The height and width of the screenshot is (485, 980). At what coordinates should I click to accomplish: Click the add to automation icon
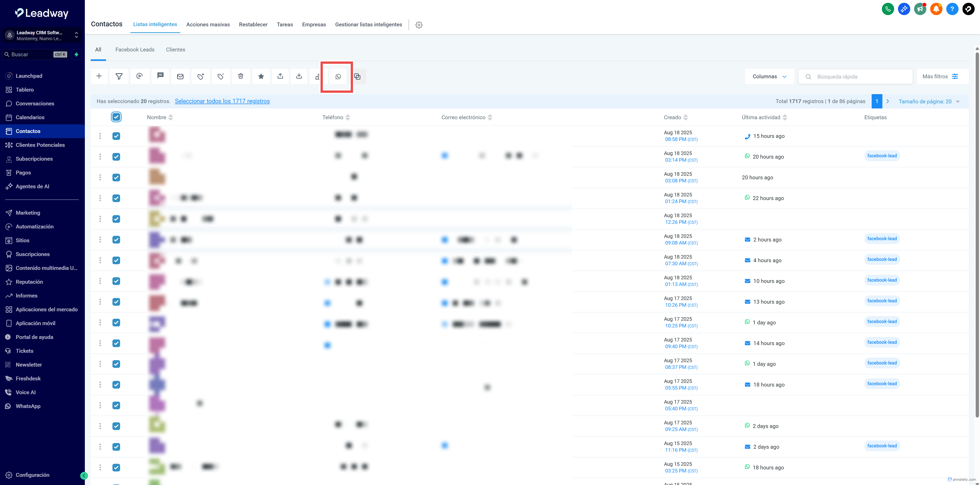140,76
